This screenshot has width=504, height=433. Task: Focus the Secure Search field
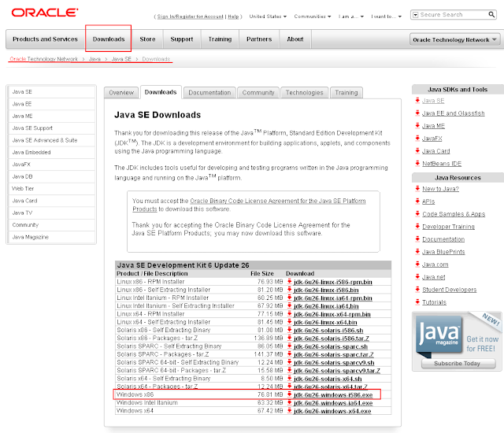click(454, 15)
